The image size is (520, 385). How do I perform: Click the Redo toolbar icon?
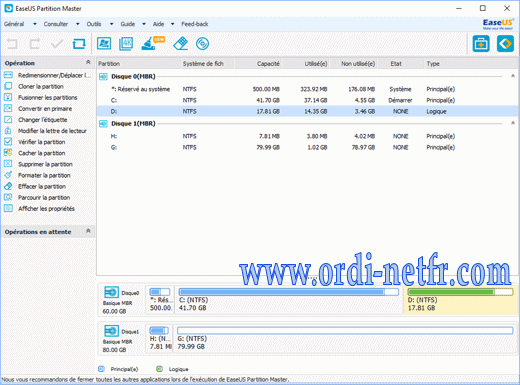35,44
